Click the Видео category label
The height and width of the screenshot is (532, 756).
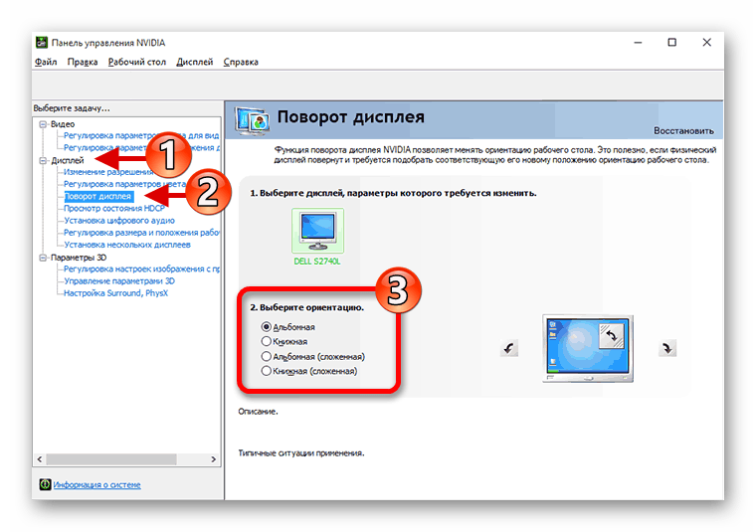click(63, 124)
